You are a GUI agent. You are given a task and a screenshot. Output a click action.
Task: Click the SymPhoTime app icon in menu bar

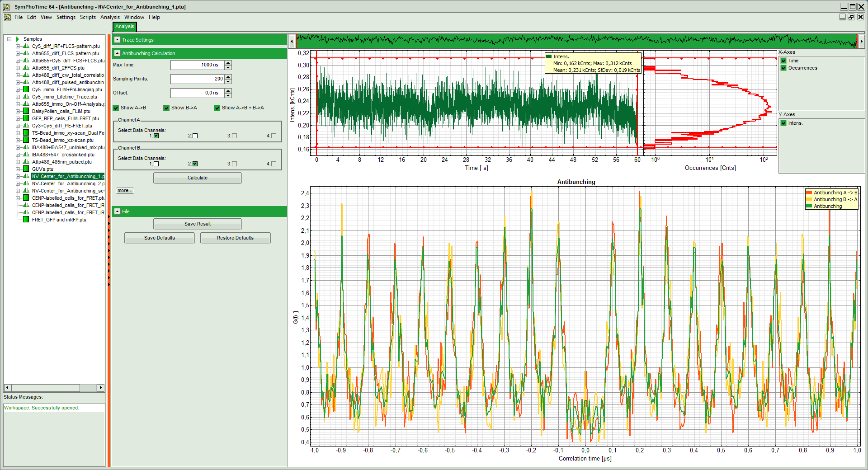tap(8, 17)
